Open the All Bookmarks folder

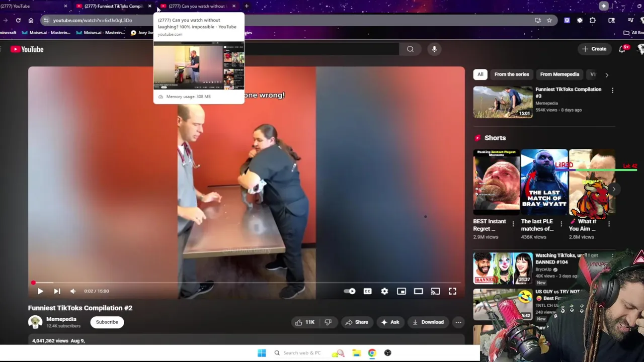(633, 33)
